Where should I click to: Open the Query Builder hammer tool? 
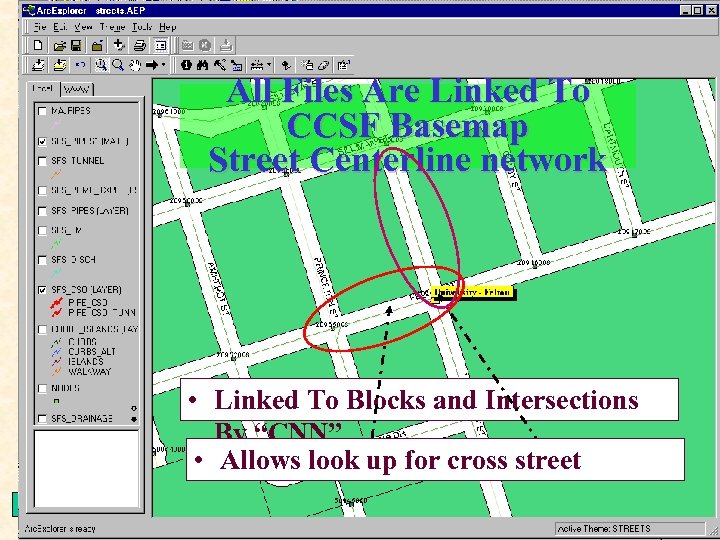click(219, 65)
